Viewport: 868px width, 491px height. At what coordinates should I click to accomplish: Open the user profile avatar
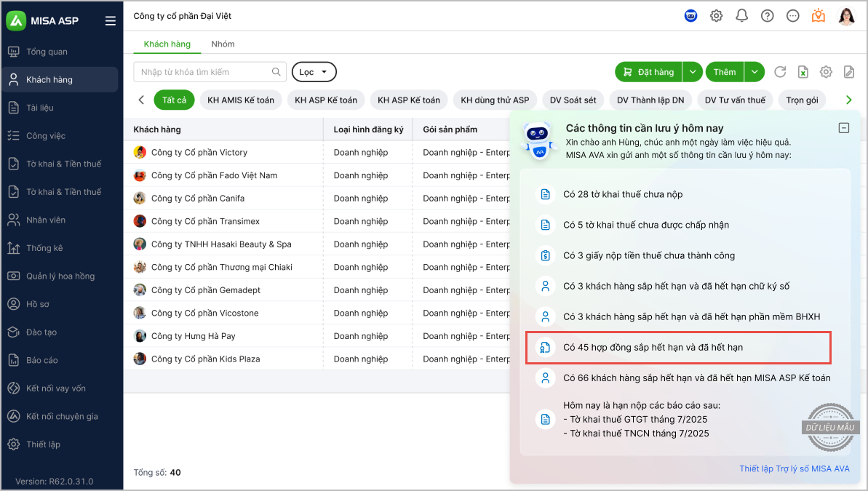(846, 16)
